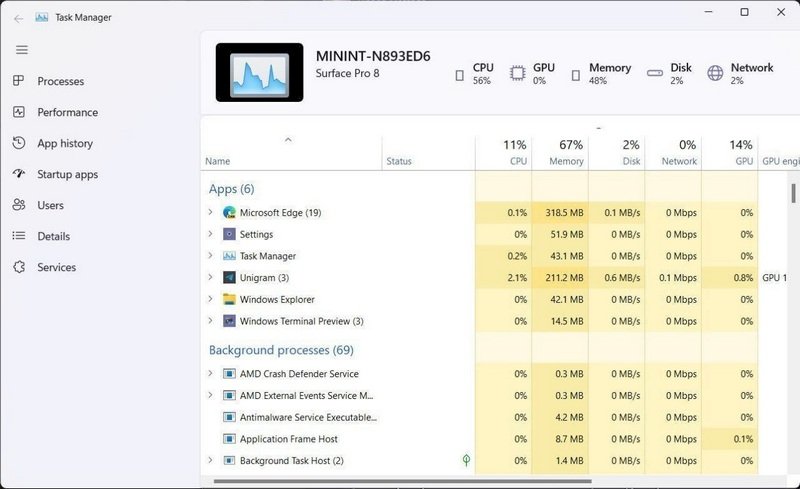Expand the Microsoft Edge (19) process group

[210, 212]
